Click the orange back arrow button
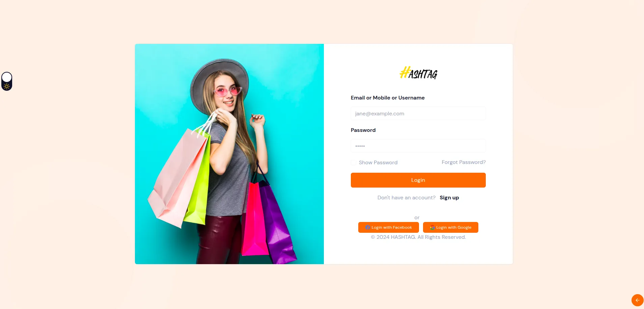Screen dimensions: 644x309 pyautogui.click(x=637, y=300)
